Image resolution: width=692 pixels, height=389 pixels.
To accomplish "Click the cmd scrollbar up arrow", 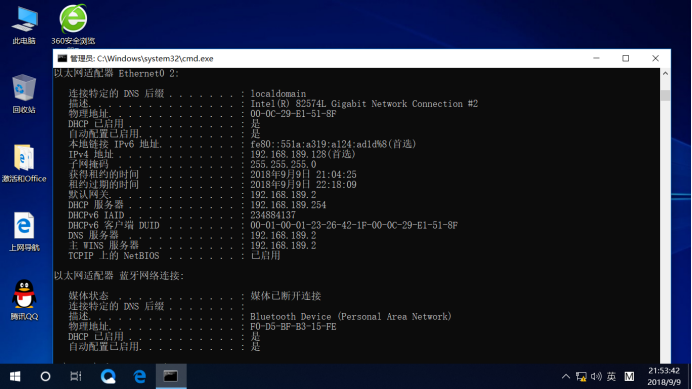I will pos(665,74).
